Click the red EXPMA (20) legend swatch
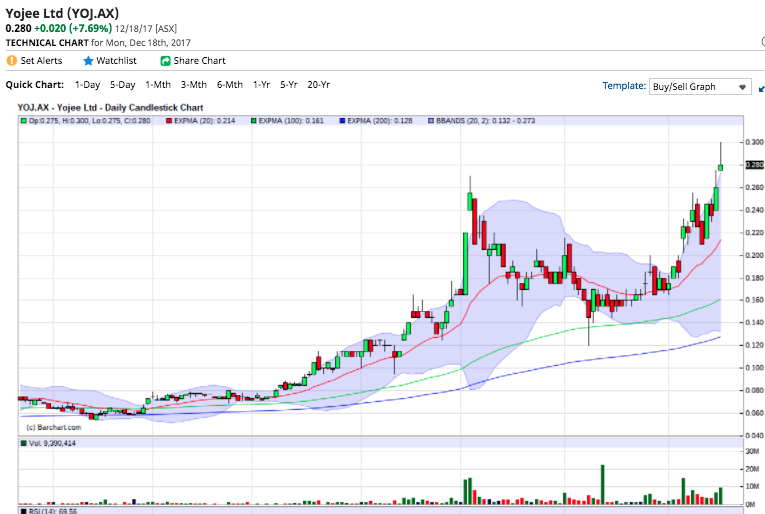 coord(169,120)
